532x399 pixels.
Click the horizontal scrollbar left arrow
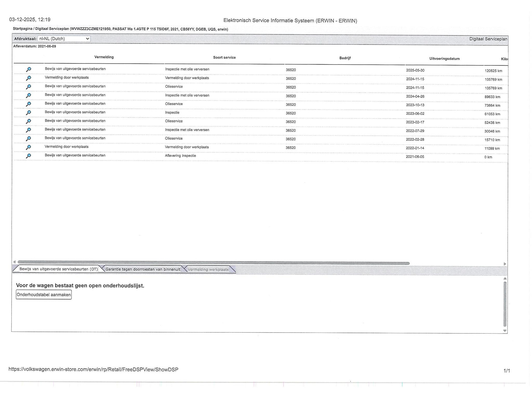tap(14, 262)
